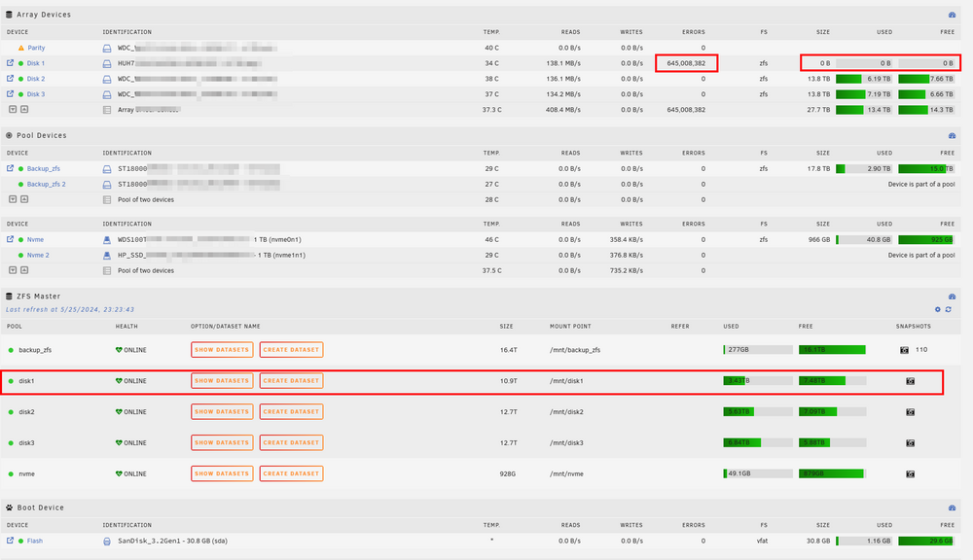973x560 pixels.
Task: Open snapshots camera icon for backup_zfs pool
Action: 904,350
